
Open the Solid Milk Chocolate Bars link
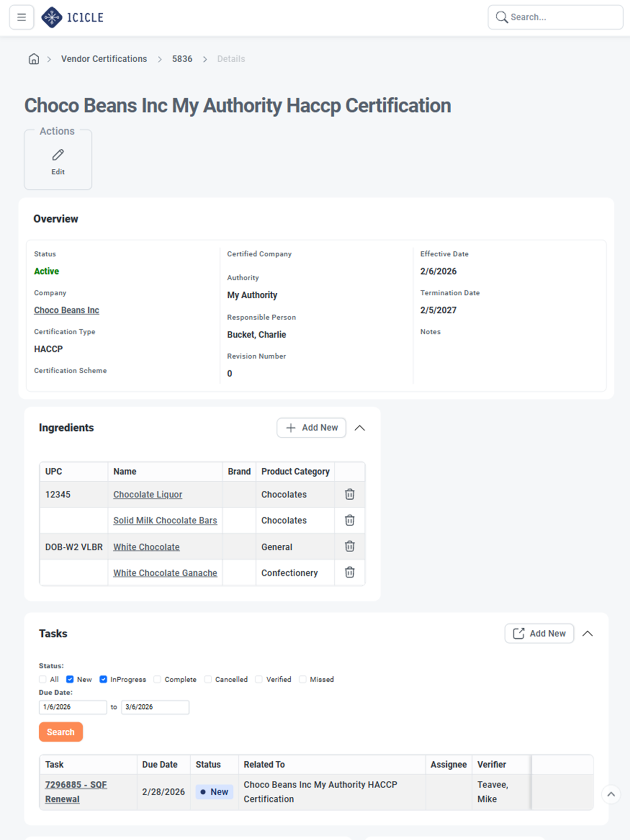pos(165,520)
